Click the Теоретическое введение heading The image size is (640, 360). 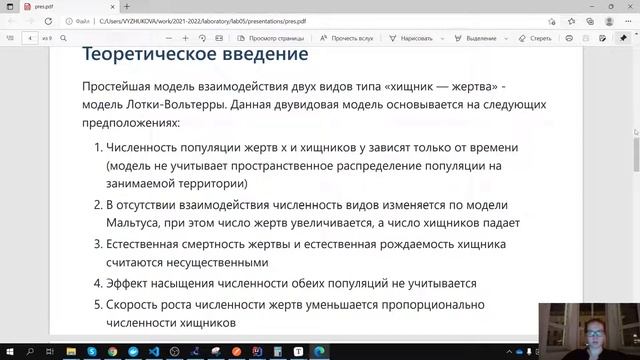(x=195, y=54)
